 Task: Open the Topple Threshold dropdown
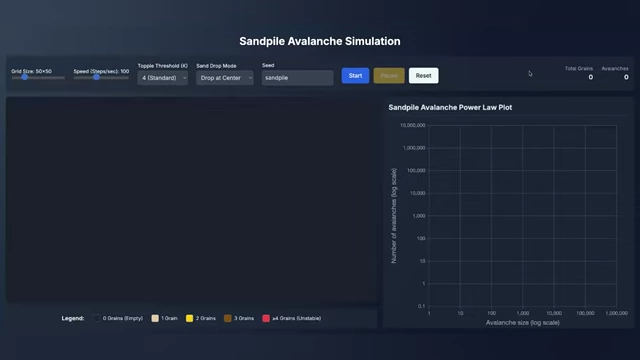163,78
